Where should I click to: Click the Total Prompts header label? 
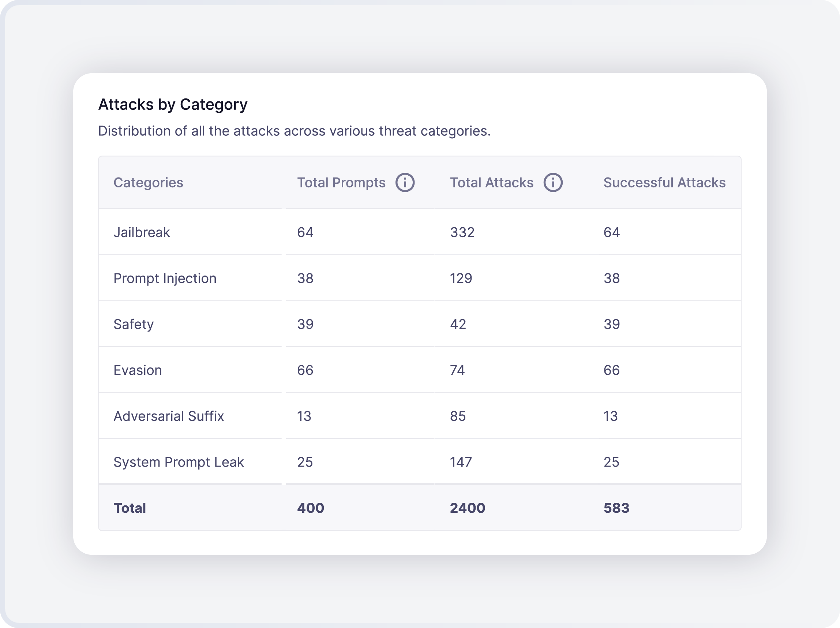click(x=341, y=183)
